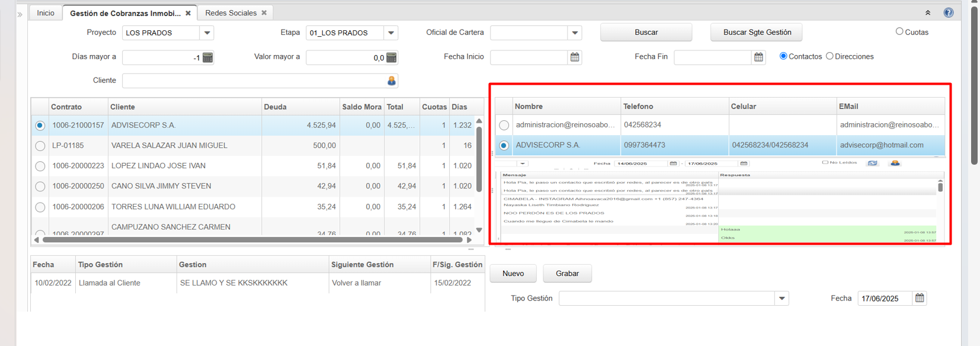Switch to the Redes Sociales tab
The height and width of the screenshot is (346, 980).
[230, 13]
